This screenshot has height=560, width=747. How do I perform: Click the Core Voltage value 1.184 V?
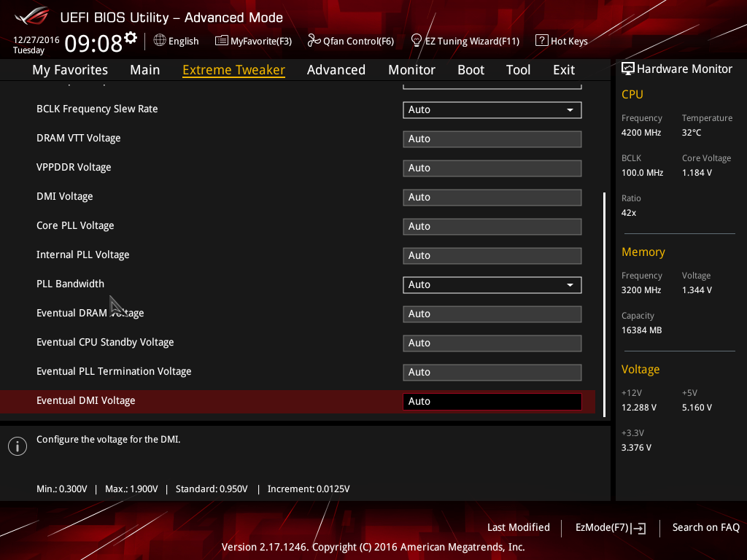[x=697, y=173]
